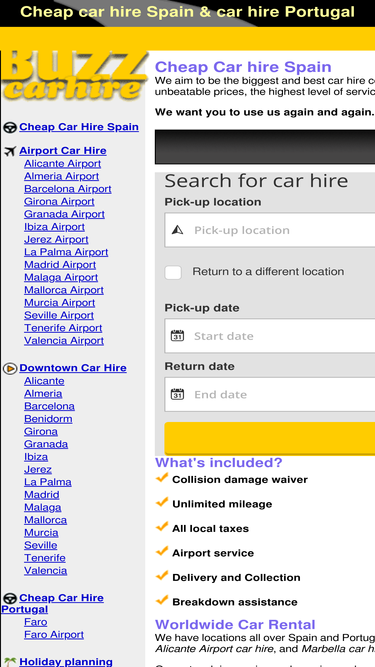Open the Faro Airport link
Screen dimensions: 375x667
pyautogui.click(x=54, y=635)
